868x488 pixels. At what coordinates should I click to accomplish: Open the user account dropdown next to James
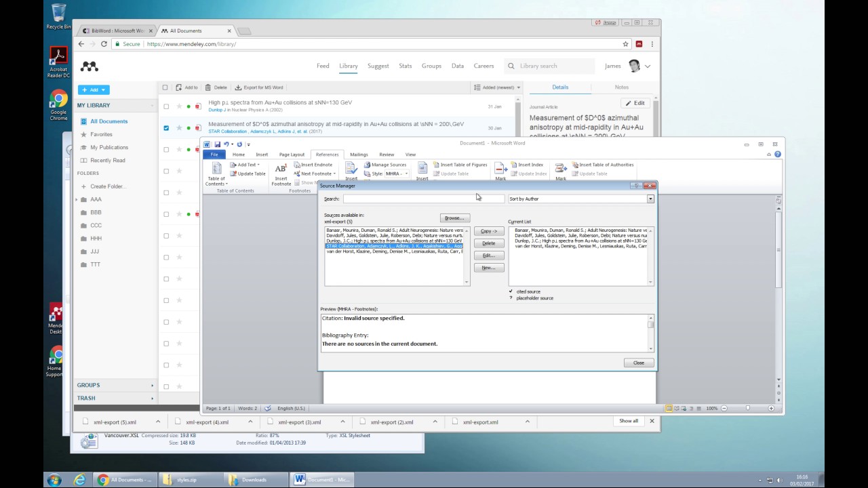[x=648, y=66]
